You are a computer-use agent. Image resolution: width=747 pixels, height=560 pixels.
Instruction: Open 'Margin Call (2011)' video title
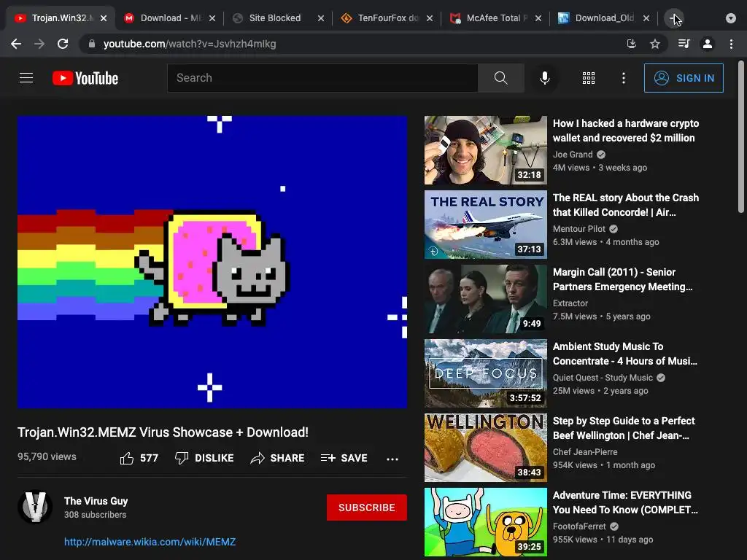tap(622, 279)
